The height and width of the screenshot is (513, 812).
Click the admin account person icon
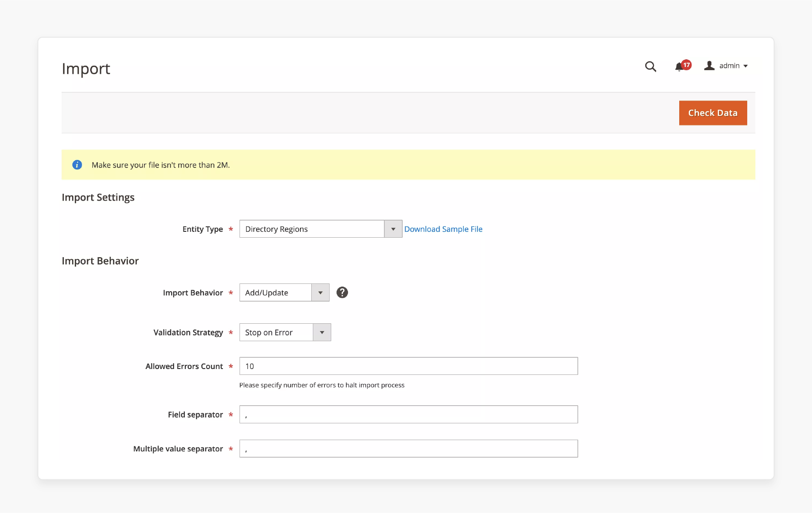709,66
